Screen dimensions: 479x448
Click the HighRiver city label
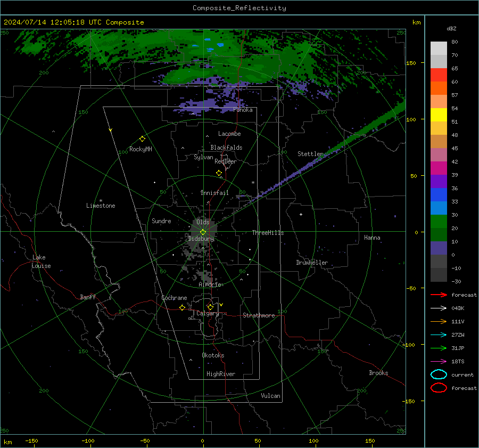(221, 374)
